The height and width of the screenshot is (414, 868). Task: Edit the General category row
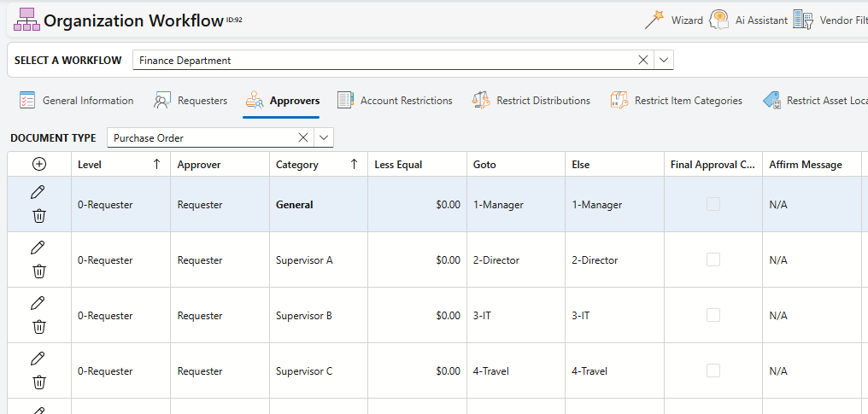38,193
